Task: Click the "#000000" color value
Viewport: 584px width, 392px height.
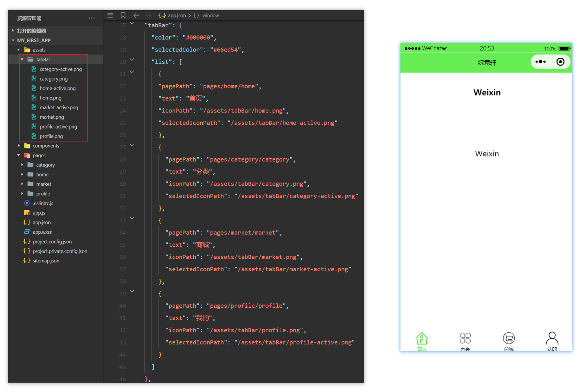Action: [198, 37]
